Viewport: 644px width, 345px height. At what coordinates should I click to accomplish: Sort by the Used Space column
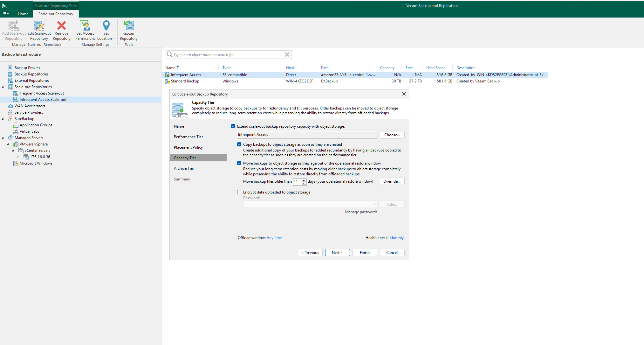click(435, 68)
